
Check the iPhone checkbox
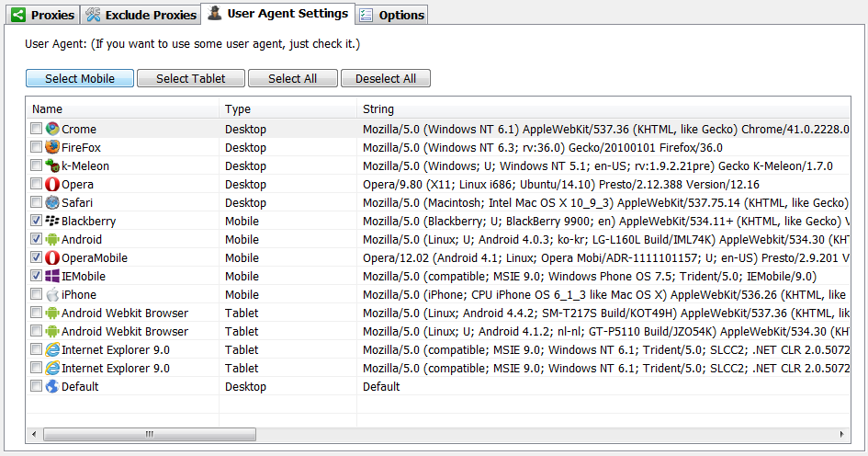36,293
